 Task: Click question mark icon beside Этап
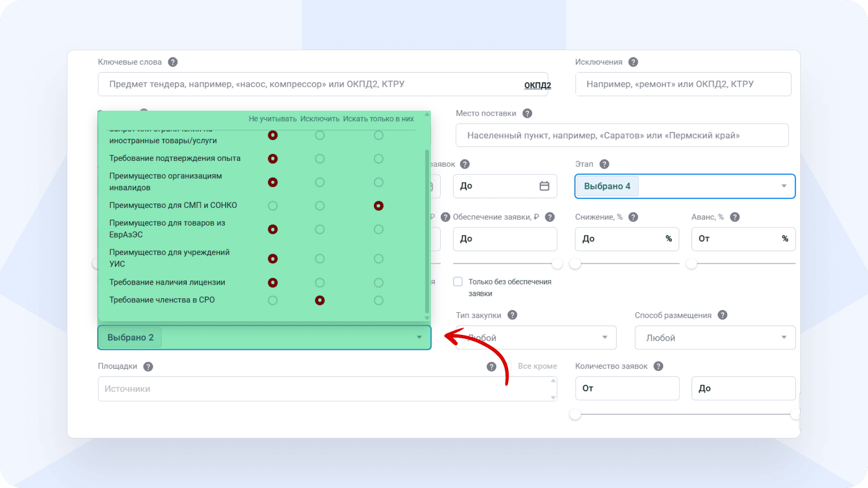tap(604, 164)
